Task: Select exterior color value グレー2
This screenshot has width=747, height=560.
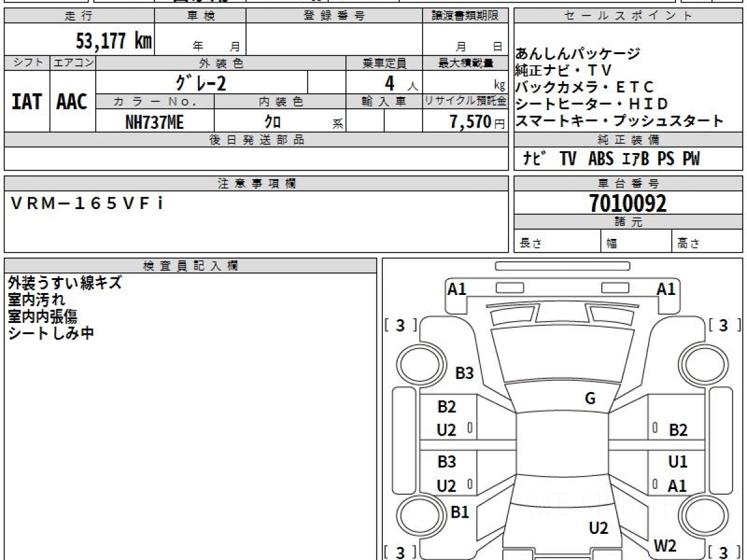Action: tap(200, 82)
